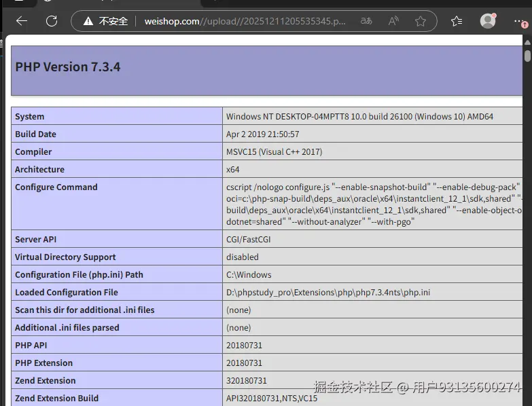532x406 pixels.
Task: Click the Compiler label
Action: coord(33,152)
